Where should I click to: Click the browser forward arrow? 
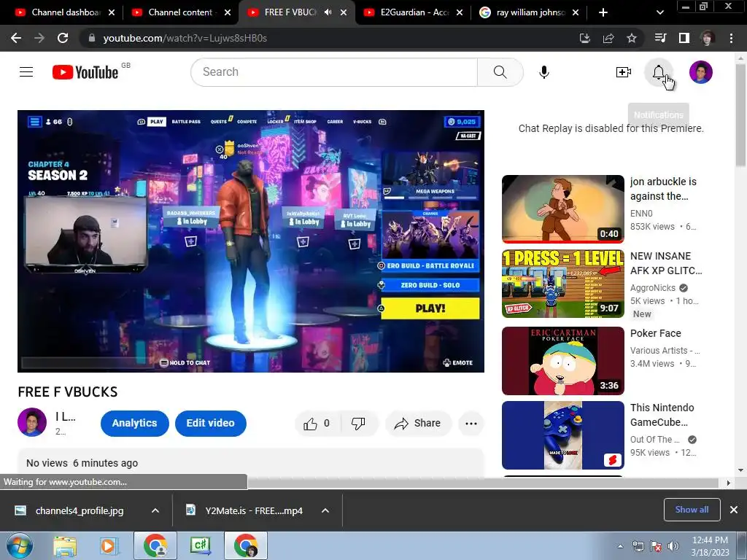pos(39,38)
